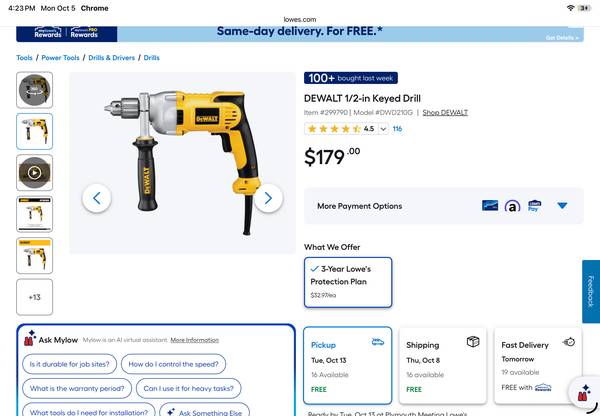Image resolution: width=600 pixels, height=416 pixels.
Task: Click the Ask Mylow sparkle icon
Action: (x=30, y=338)
